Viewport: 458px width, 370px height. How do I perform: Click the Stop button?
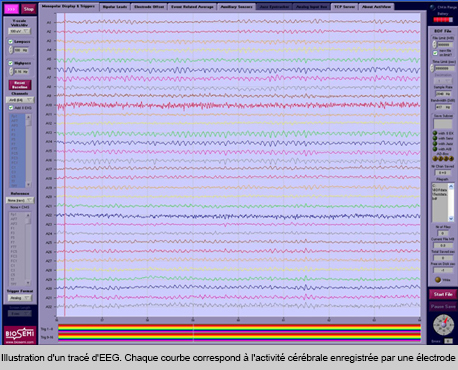[29, 9]
